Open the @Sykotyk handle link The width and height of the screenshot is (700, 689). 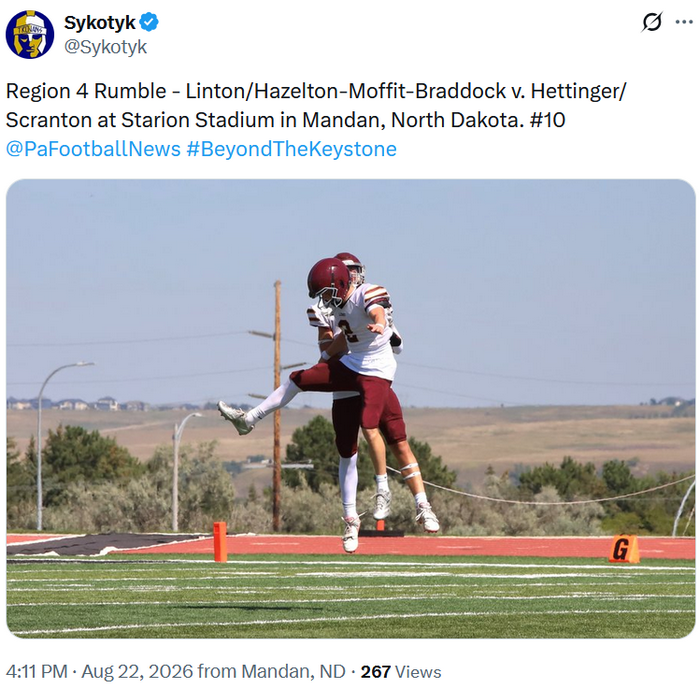pos(105,46)
